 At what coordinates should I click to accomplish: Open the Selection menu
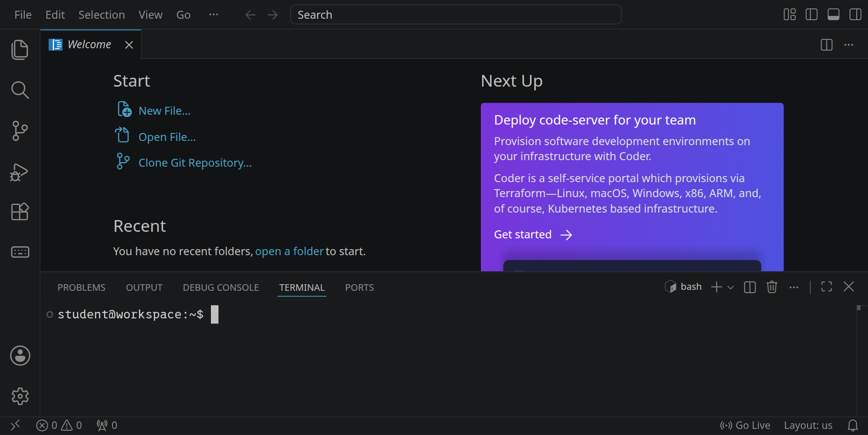[102, 15]
